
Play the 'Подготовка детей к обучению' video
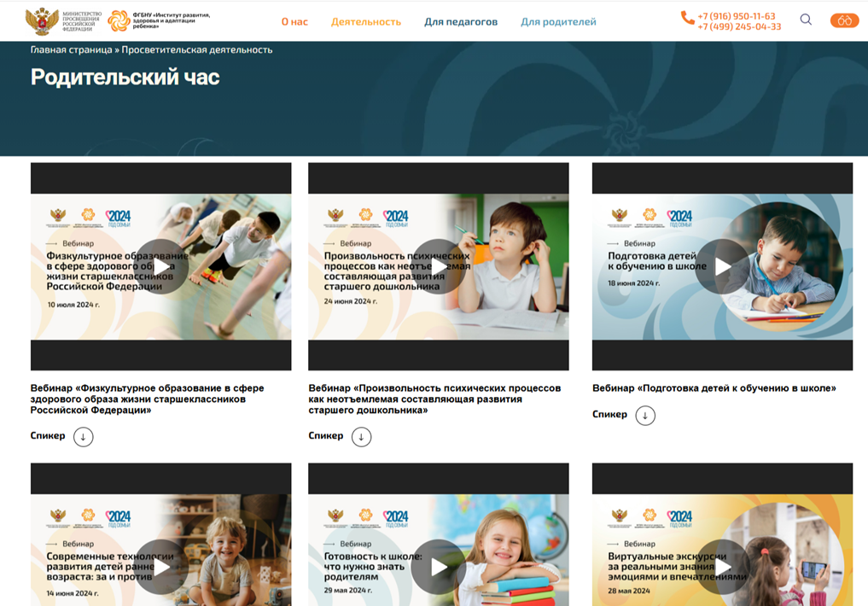pos(723,266)
